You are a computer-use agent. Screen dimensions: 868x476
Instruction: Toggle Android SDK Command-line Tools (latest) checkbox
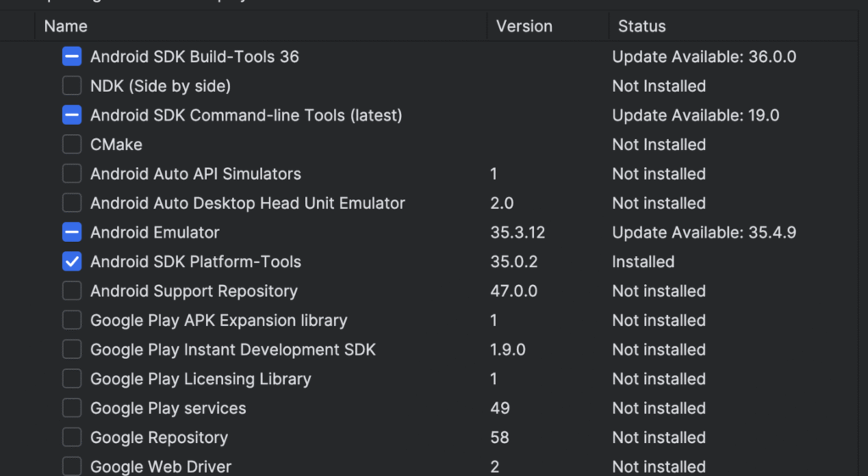pyautogui.click(x=72, y=115)
